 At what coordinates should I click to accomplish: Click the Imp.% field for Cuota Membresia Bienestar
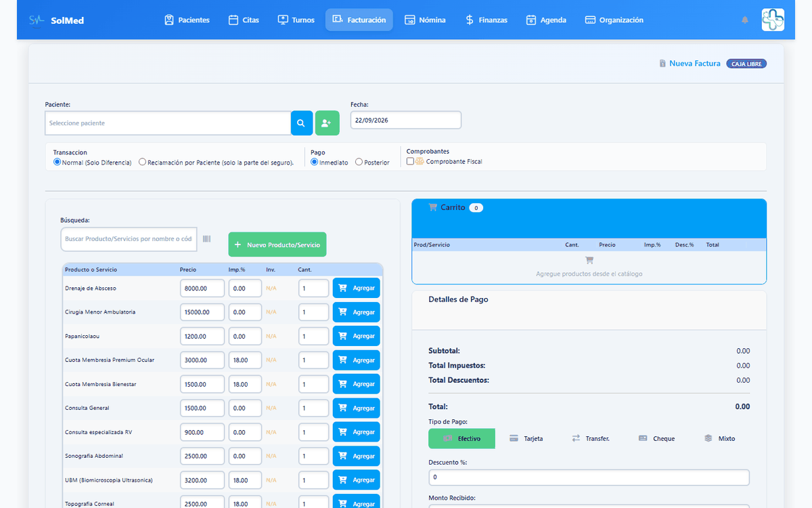click(245, 384)
